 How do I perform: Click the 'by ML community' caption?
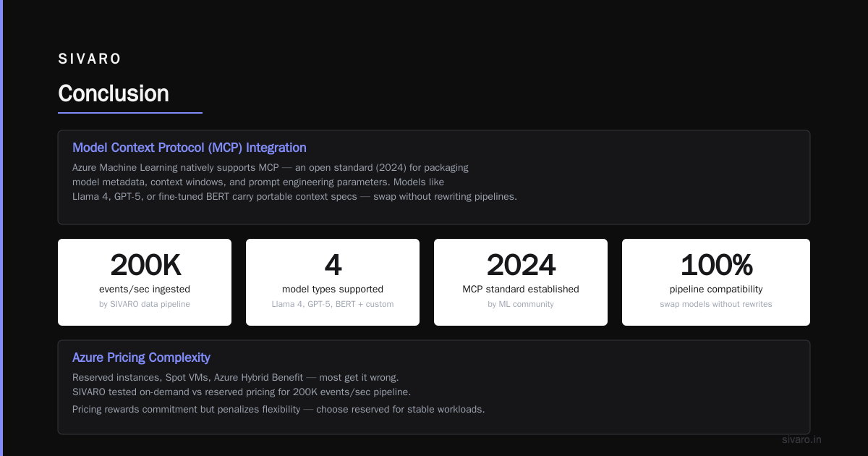click(x=521, y=304)
